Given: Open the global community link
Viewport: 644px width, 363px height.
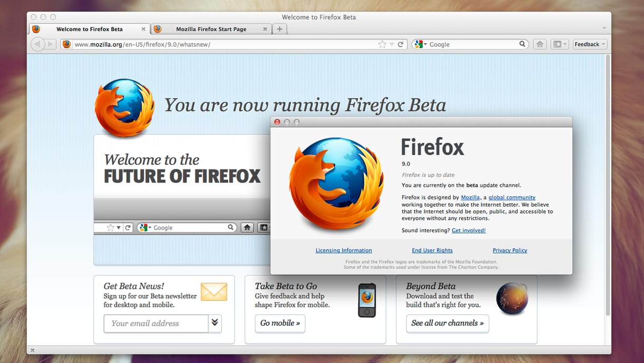Looking at the screenshot, I should click(x=512, y=197).
